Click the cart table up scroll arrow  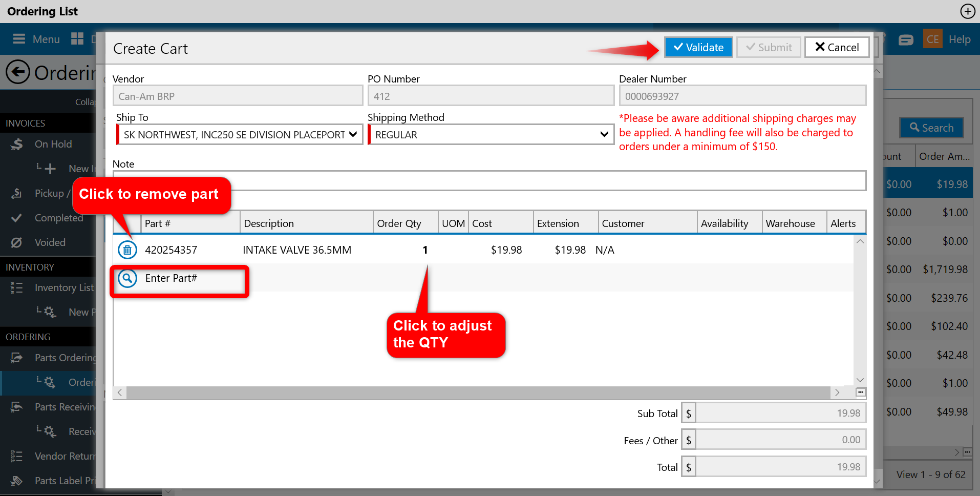click(x=860, y=241)
